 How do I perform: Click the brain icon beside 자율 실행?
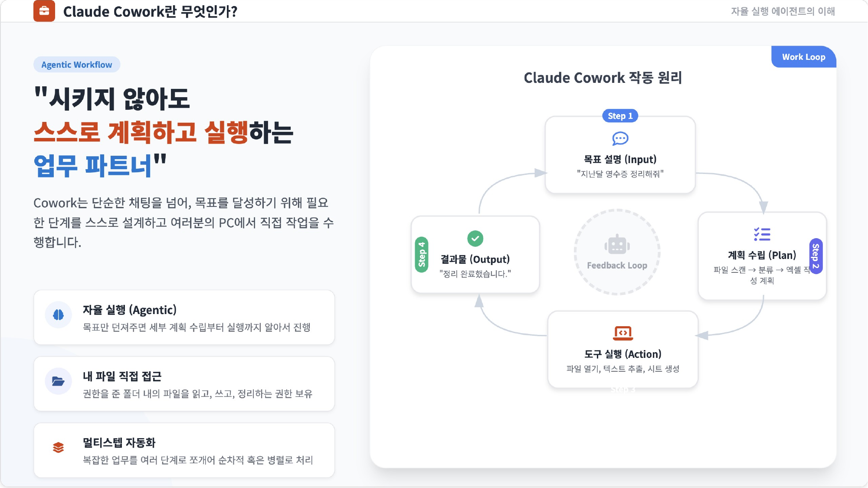(58, 314)
